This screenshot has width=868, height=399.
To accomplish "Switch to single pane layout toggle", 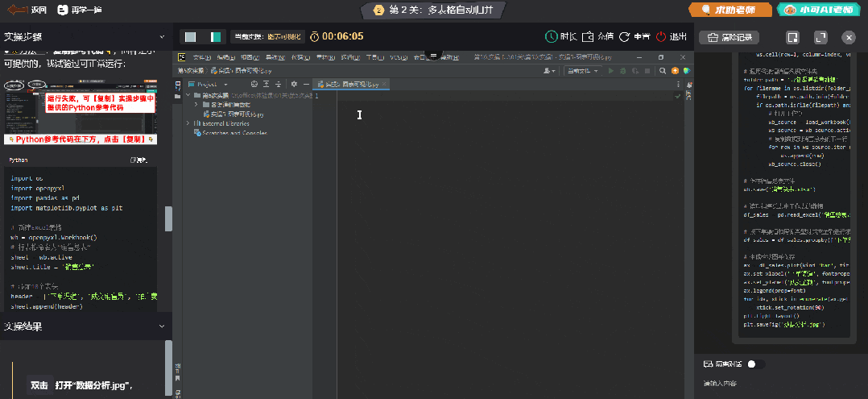I will 191,36.
